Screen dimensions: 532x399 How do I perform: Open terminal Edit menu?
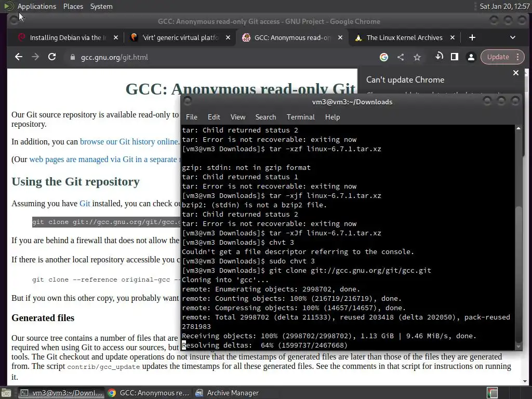coord(214,117)
